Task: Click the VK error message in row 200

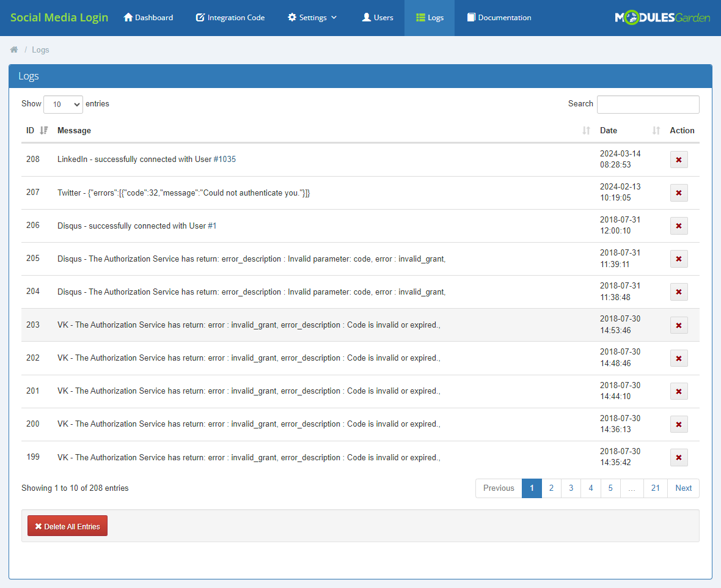Action: [249, 424]
